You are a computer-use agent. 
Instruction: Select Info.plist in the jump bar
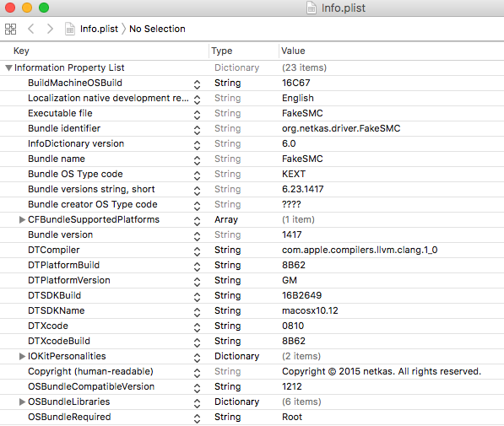99,29
